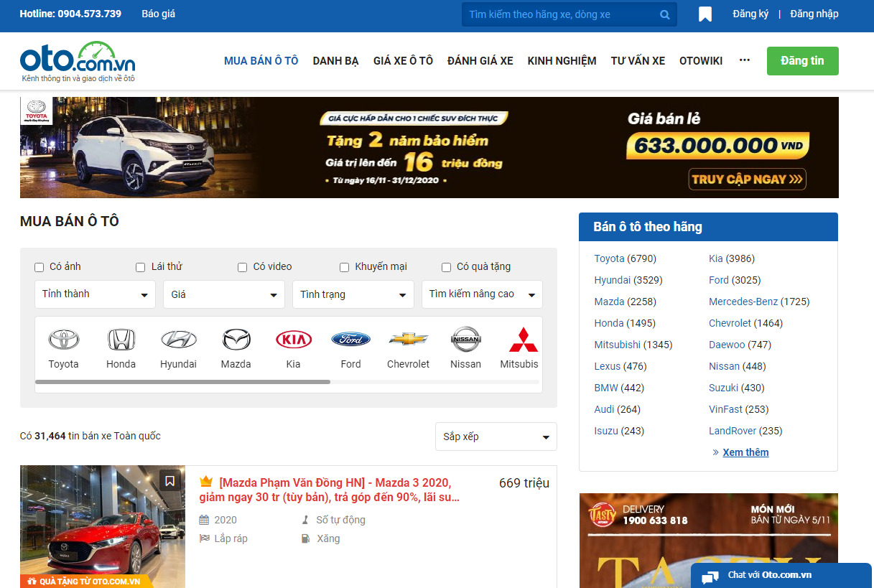The width and height of the screenshot is (874, 588).
Task: Open the TƯ VẤN XE menu
Action: pyautogui.click(x=638, y=61)
